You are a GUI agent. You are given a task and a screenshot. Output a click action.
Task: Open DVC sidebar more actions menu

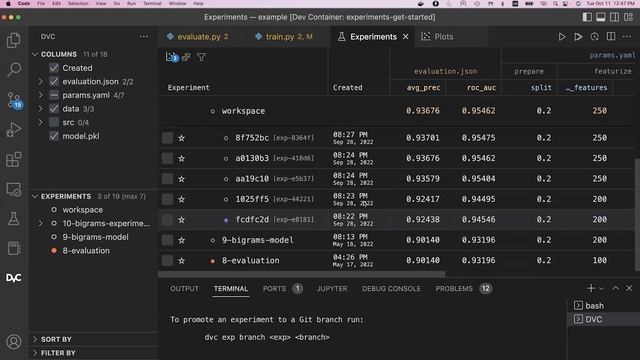tap(144, 36)
